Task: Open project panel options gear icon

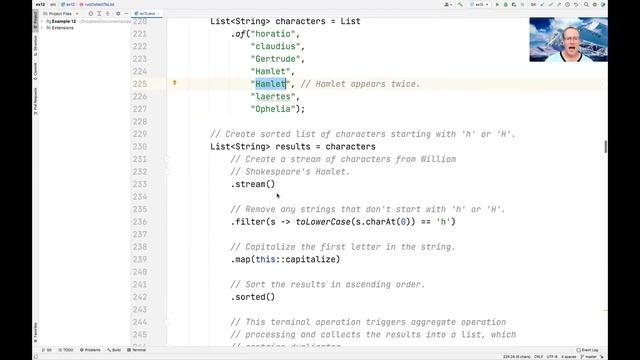Action: (118, 14)
